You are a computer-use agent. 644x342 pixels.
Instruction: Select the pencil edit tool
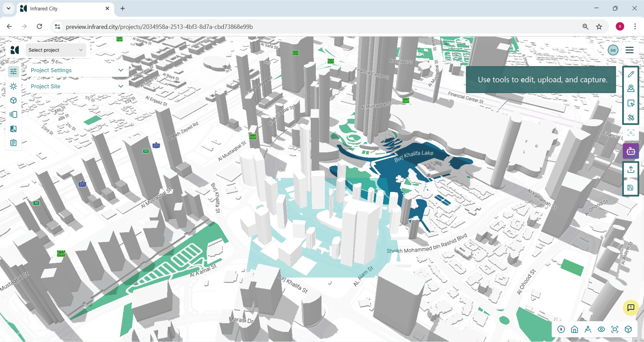coord(631,74)
